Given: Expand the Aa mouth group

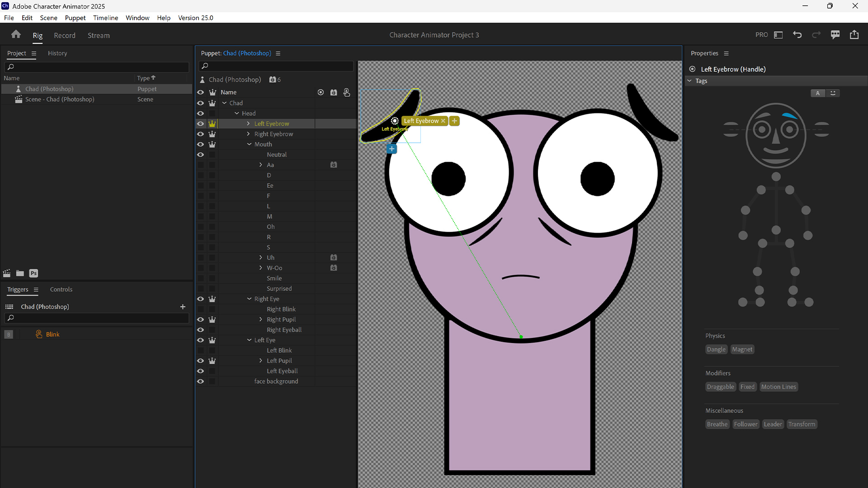Looking at the screenshot, I should [x=260, y=165].
